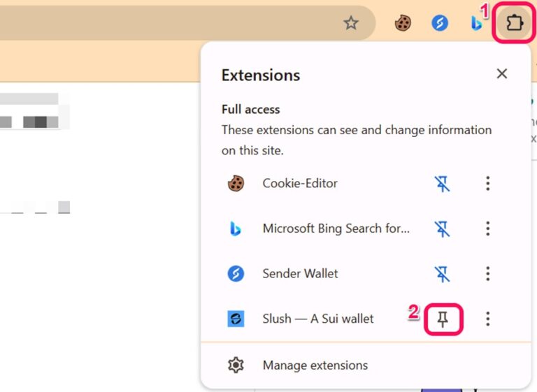Image resolution: width=537 pixels, height=392 pixels.
Task: Open the Cookie-Editor extension in toolbar
Action: (403, 23)
